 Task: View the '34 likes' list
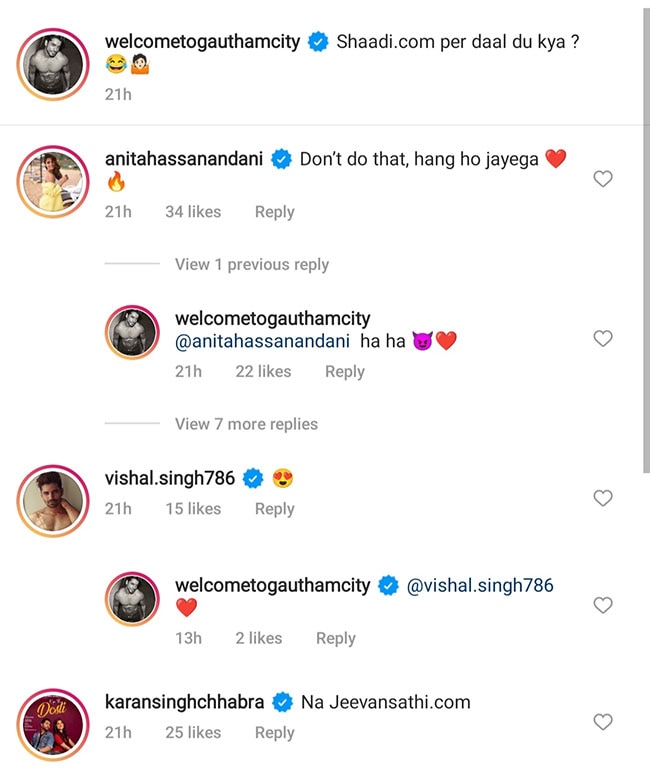(193, 212)
